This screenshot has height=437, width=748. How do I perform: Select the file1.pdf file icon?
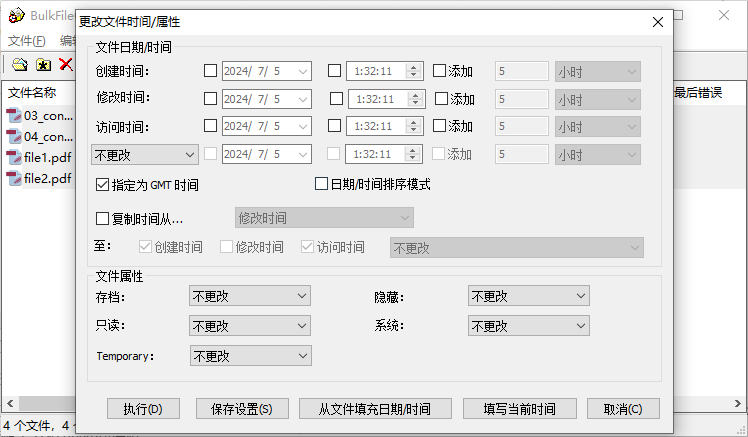pos(14,158)
